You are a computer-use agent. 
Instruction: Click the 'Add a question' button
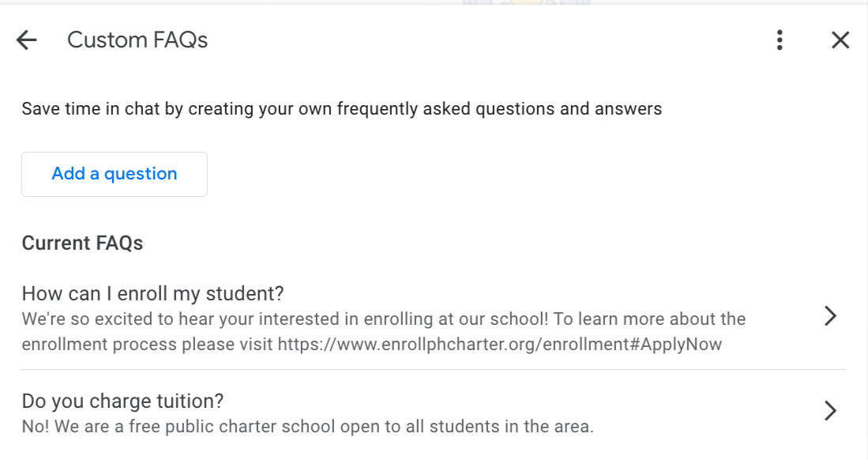(x=114, y=173)
